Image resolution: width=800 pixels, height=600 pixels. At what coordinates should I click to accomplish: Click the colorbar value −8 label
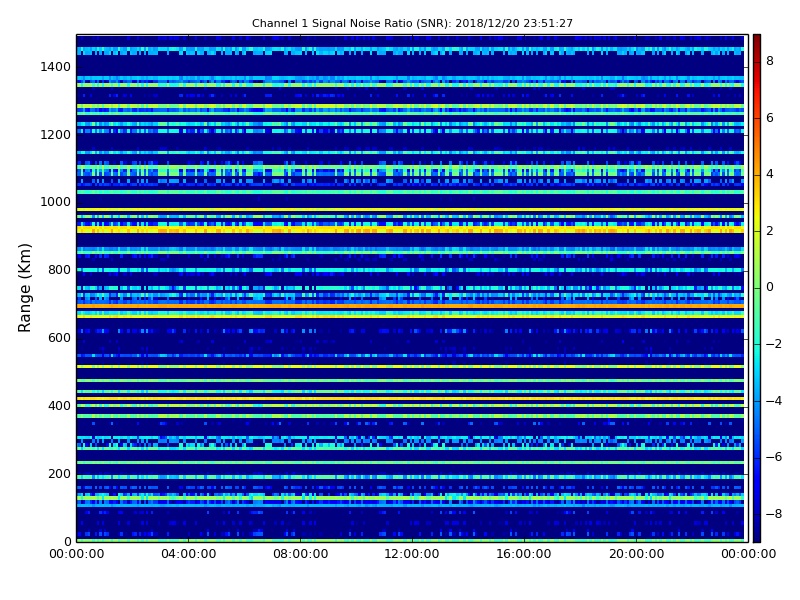coord(774,514)
